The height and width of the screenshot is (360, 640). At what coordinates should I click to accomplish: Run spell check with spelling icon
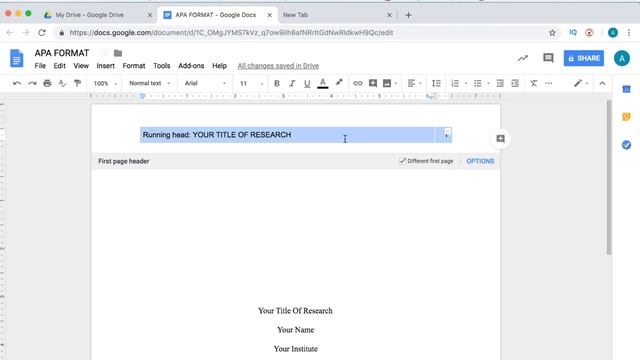pyautogui.click(x=62, y=83)
